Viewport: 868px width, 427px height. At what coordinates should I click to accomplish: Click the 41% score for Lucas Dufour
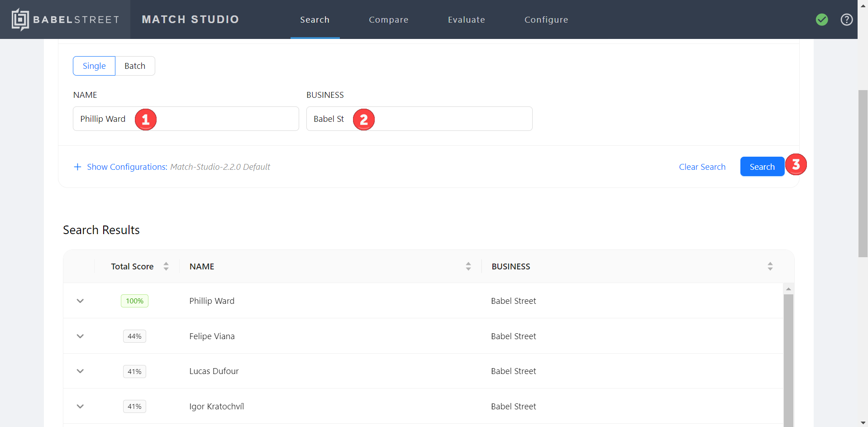click(134, 371)
